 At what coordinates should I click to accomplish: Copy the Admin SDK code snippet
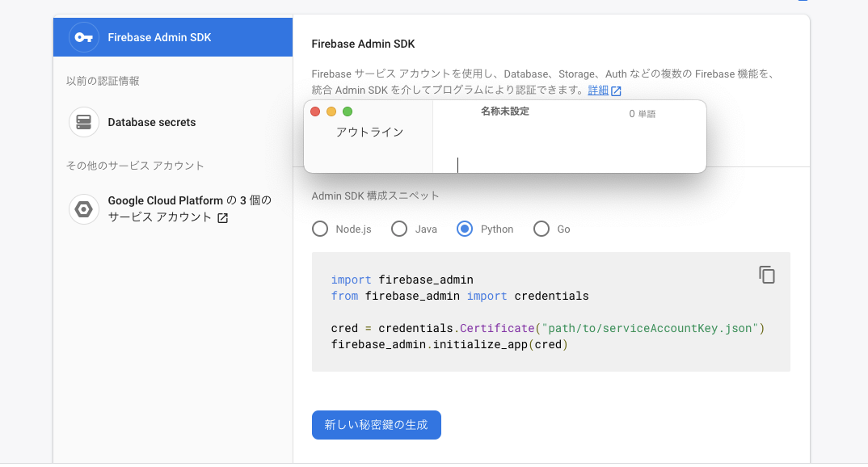[x=767, y=275]
